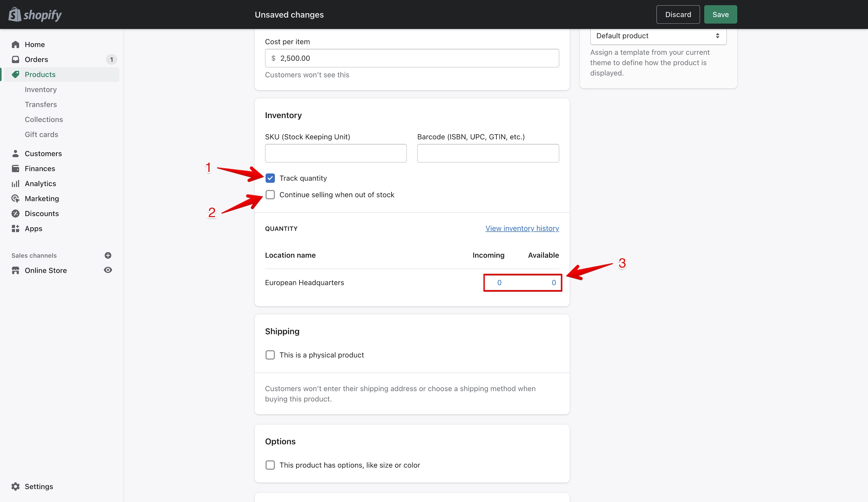The image size is (868, 502).
Task: Click the Apps grid icon
Action: coord(15,229)
